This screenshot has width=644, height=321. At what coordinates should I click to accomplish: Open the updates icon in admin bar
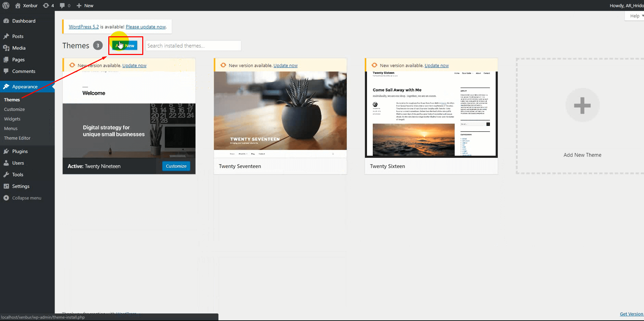pos(46,5)
